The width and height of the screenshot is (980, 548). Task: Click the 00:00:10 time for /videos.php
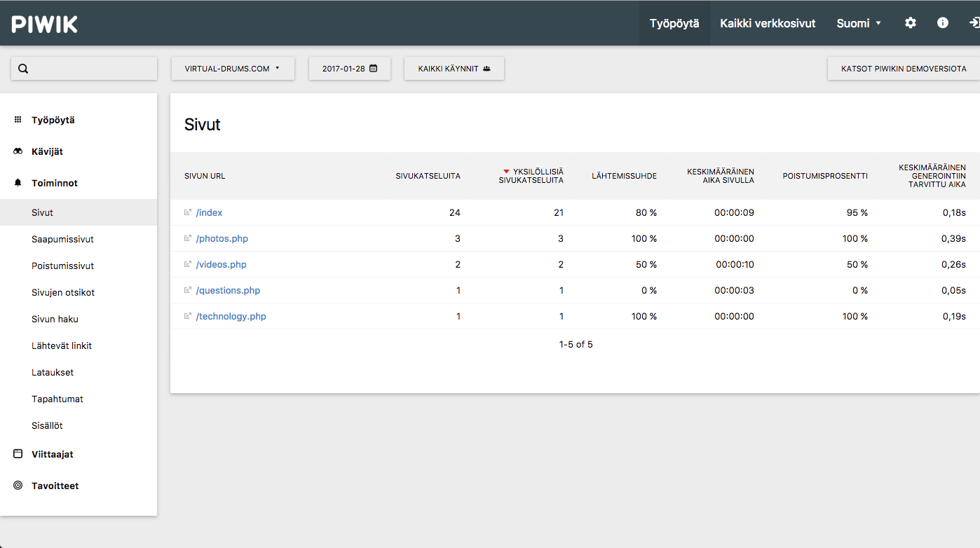coord(735,264)
